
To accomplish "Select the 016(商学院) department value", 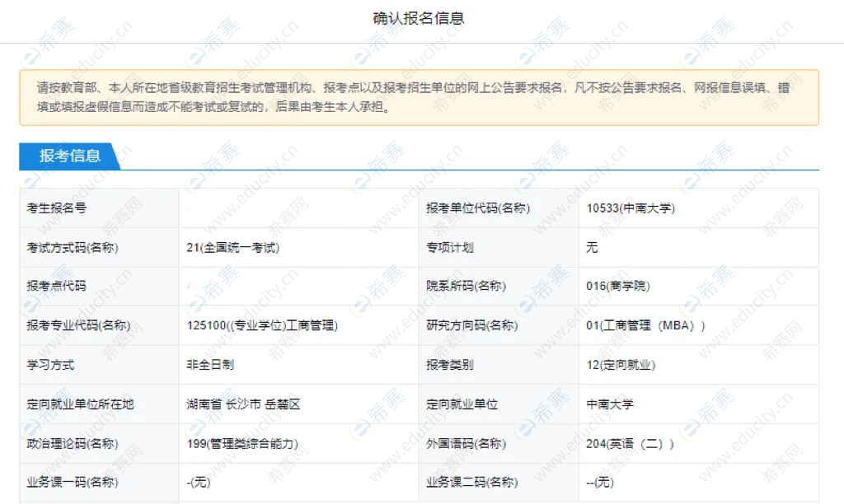I will 617,287.
